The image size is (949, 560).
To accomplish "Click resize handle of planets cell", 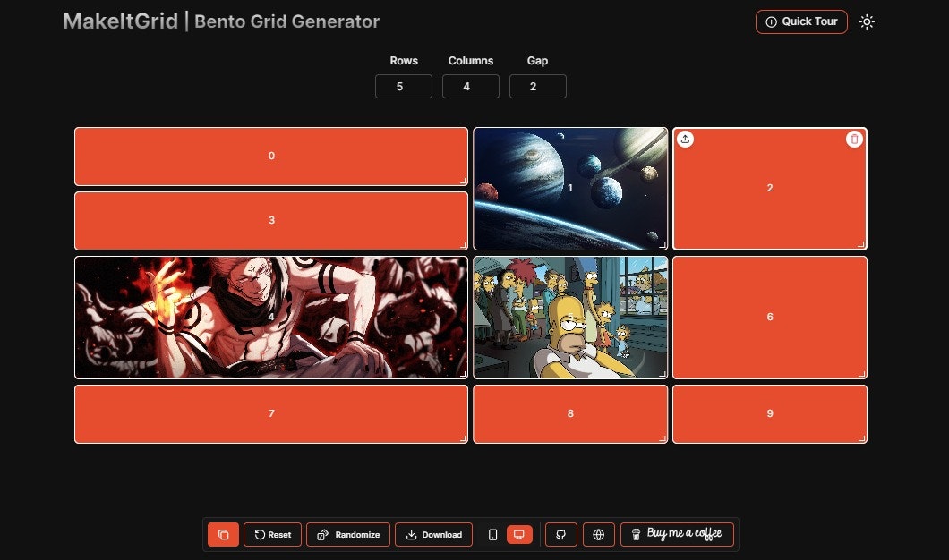I will point(663,245).
